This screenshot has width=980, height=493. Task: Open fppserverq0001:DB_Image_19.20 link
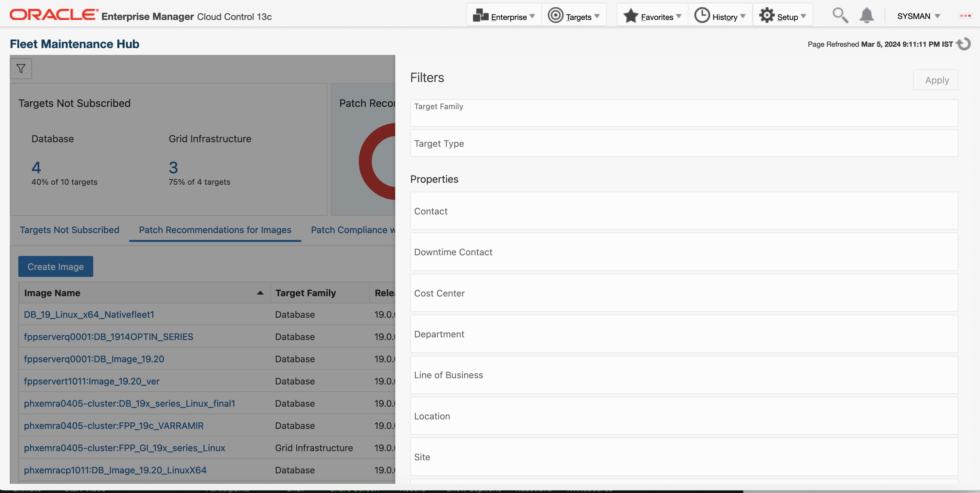point(94,359)
